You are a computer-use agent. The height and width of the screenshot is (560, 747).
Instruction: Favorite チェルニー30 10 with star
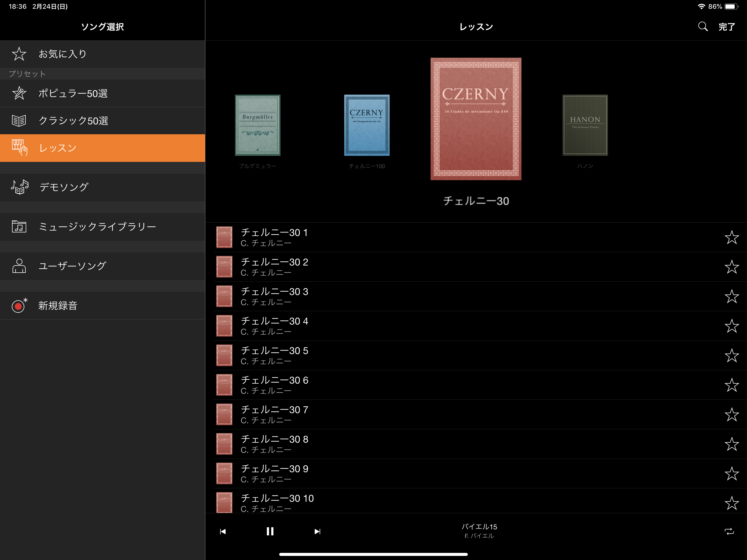coord(731,503)
